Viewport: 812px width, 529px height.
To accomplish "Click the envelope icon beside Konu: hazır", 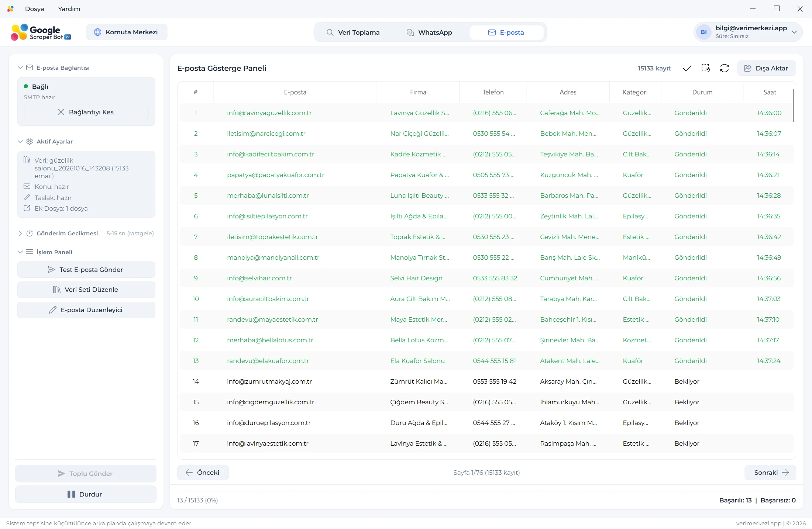I will pos(27,186).
